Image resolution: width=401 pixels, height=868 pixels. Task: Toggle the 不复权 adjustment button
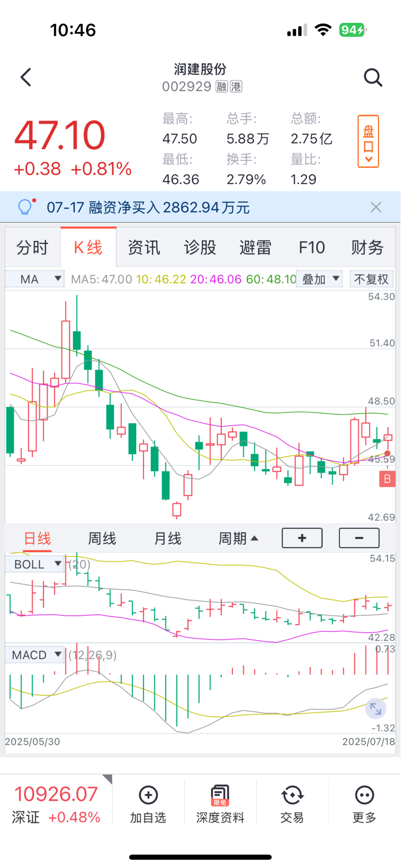point(372,279)
